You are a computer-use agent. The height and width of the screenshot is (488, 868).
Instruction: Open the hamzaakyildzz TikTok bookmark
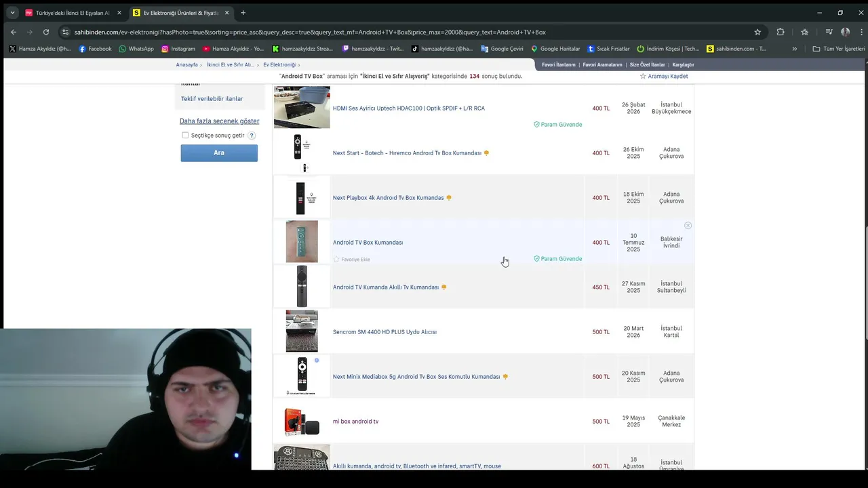(442, 49)
